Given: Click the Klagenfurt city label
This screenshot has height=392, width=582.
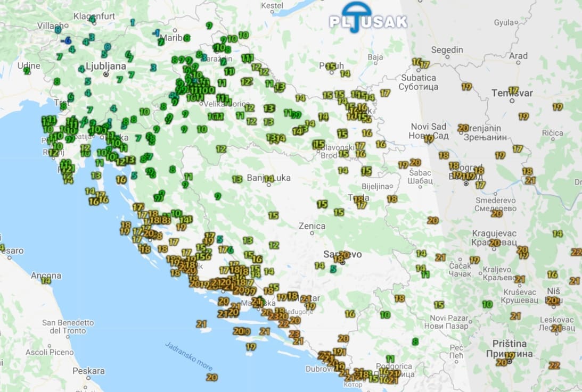Looking at the screenshot, I should (x=94, y=16).
